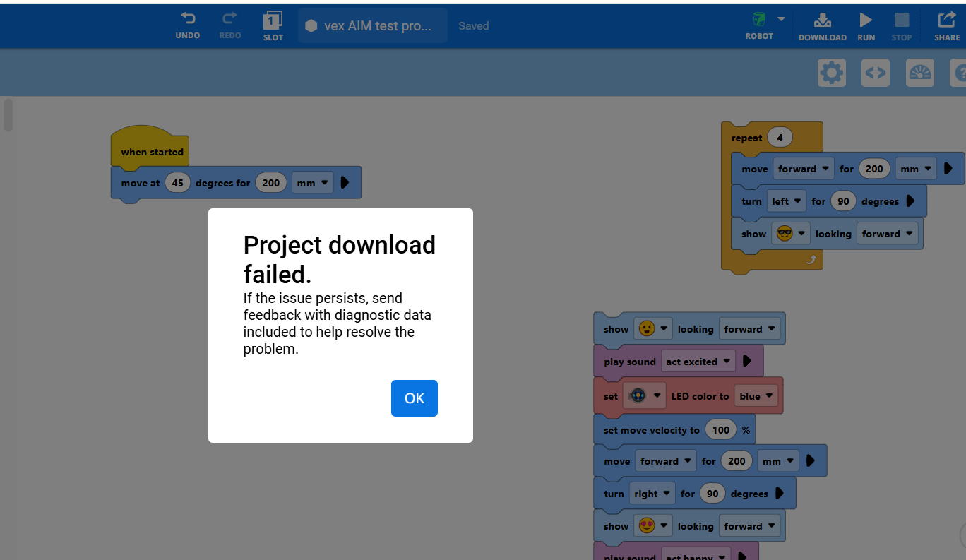The width and height of the screenshot is (966, 560).
Task: Open the settings gear icon
Action: (x=831, y=73)
